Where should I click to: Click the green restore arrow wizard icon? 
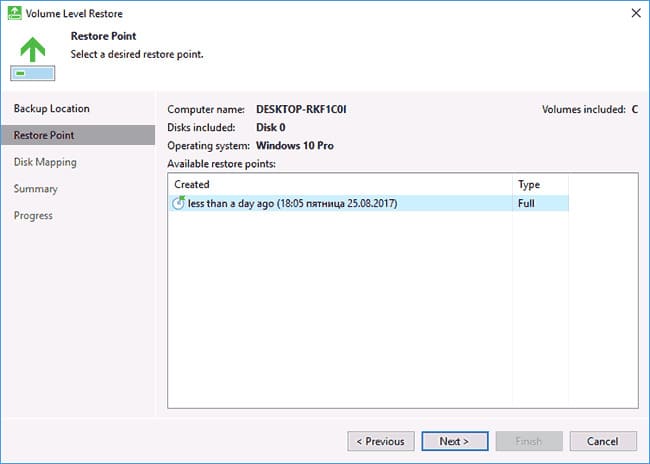click(33, 49)
